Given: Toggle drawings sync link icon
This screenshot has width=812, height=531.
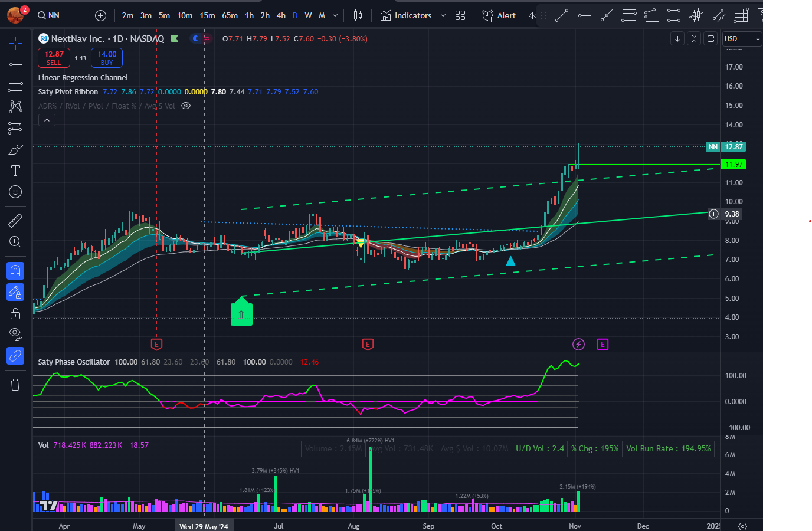Looking at the screenshot, I should click(15, 356).
